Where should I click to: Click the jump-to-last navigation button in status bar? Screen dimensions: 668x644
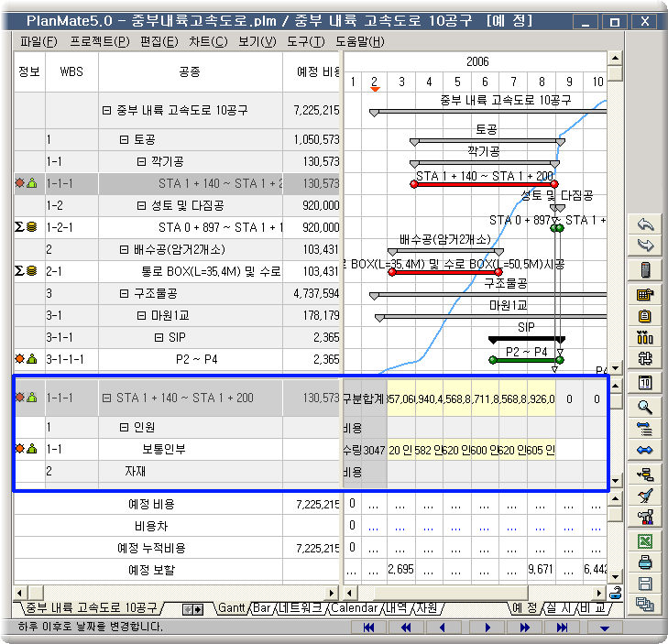click(563, 628)
